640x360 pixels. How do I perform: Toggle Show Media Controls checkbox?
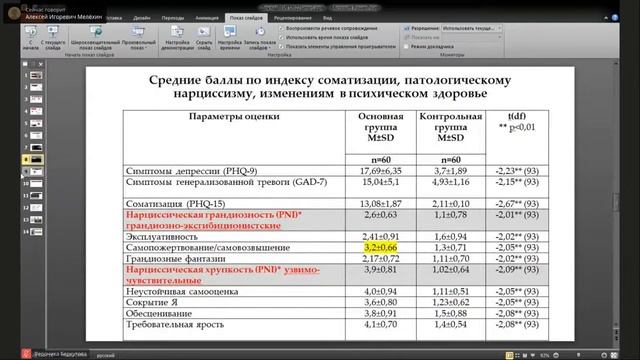tap(282, 47)
